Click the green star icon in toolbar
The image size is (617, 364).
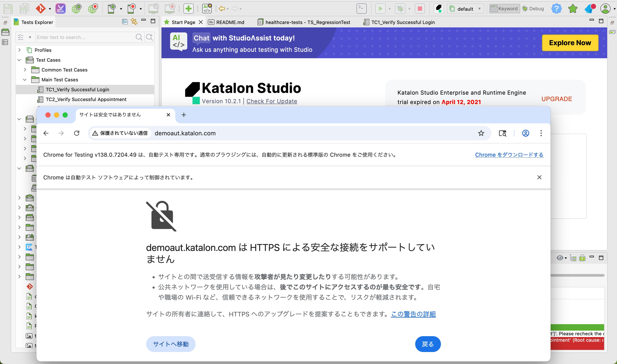tap(573, 9)
